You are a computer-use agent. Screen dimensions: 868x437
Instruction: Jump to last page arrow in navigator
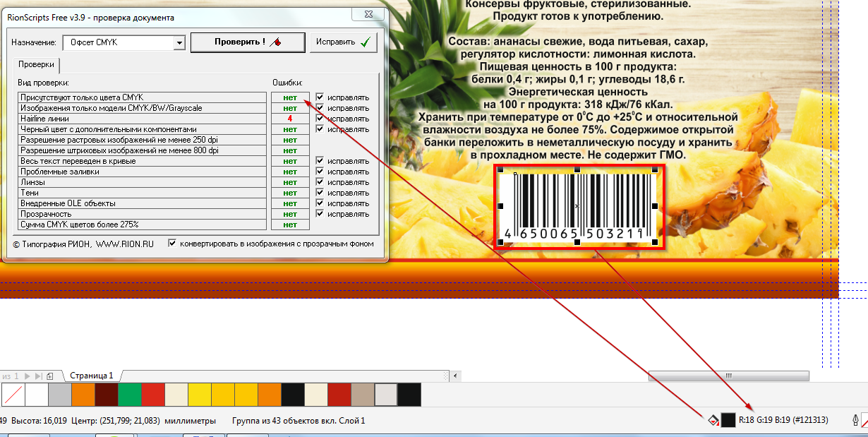coord(38,376)
